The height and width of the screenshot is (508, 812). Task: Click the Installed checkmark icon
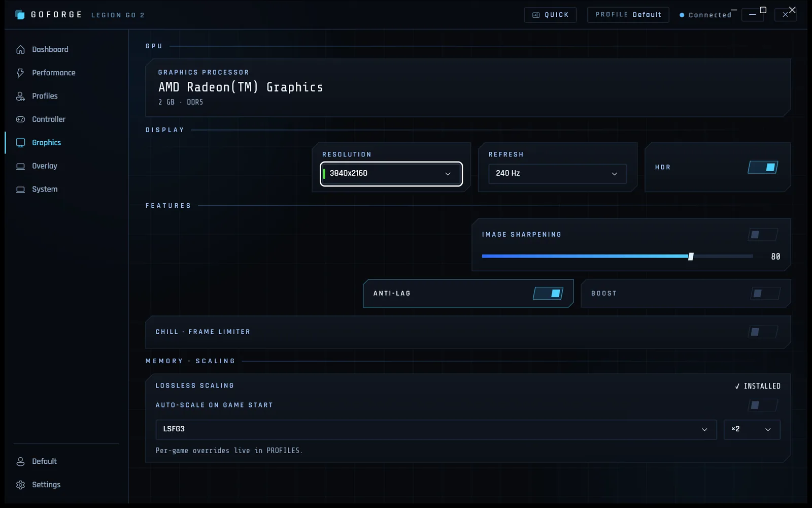pos(737,386)
